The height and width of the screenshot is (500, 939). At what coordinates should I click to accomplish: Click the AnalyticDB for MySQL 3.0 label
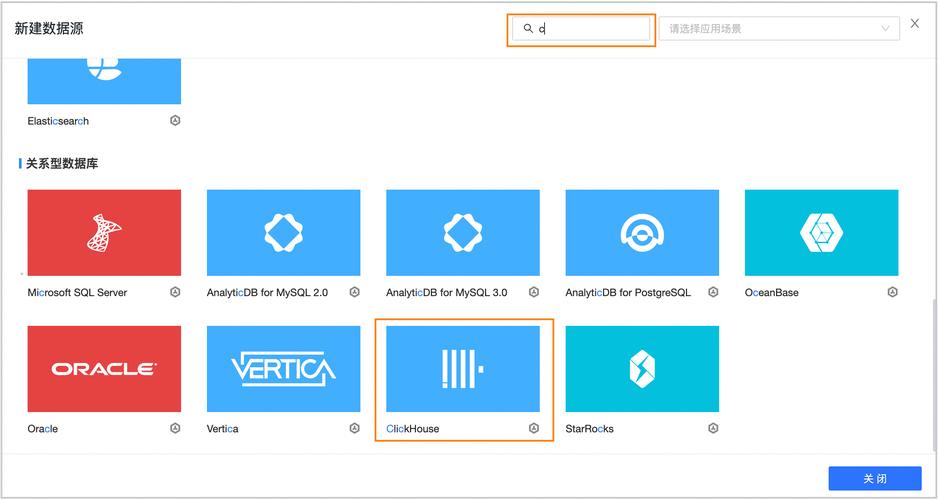[447, 293]
